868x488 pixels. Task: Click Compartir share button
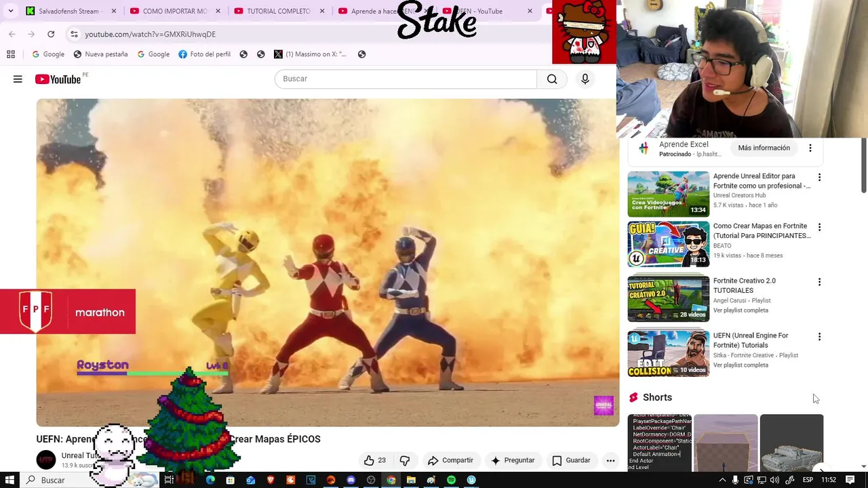450,460
